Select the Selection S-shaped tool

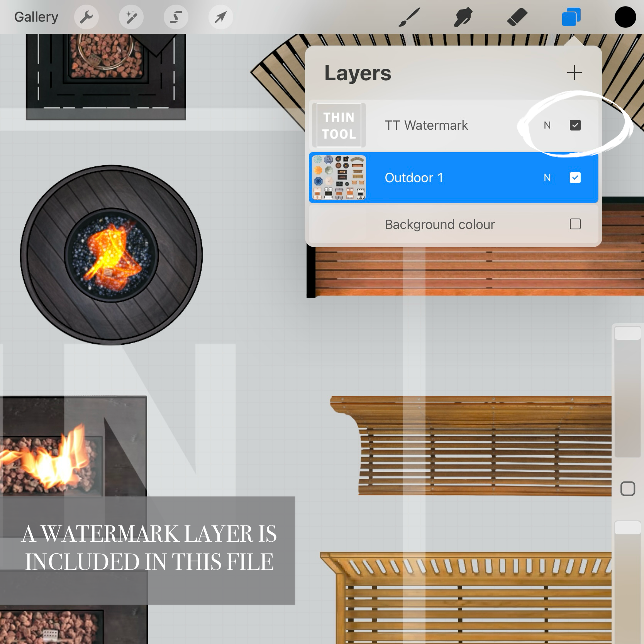(x=176, y=17)
